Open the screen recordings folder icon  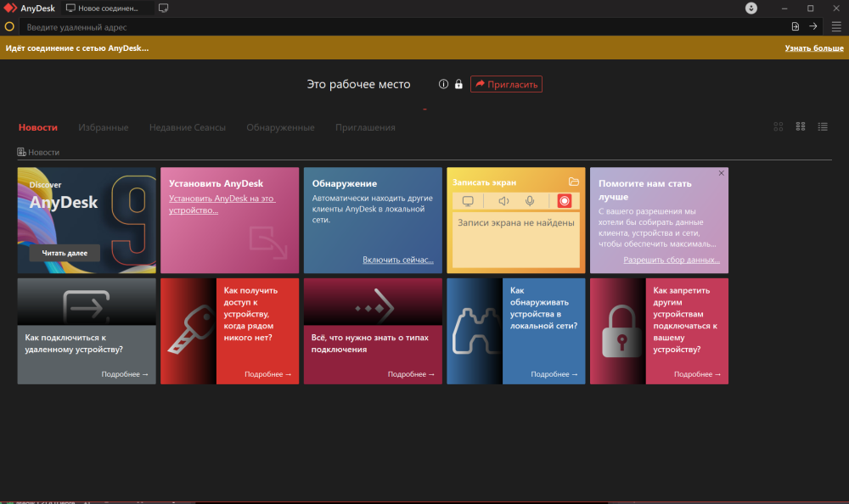[x=573, y=182]
